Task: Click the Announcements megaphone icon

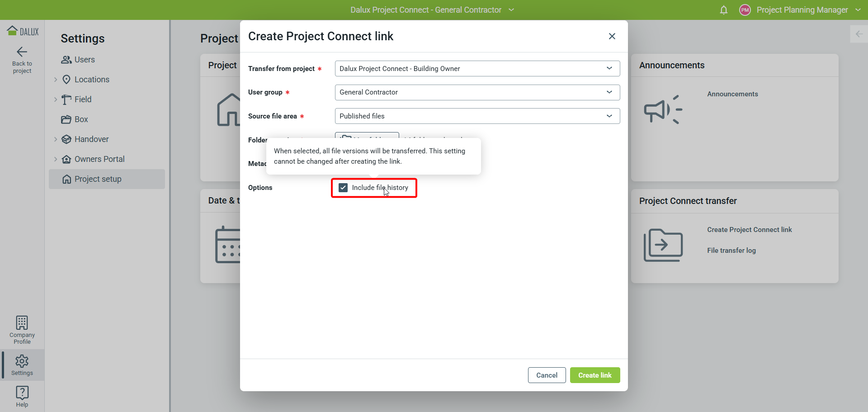Action: pyautogui.click(x=663, y=109)
